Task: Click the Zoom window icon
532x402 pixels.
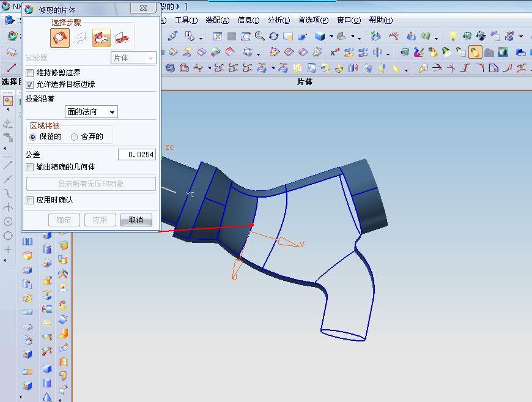Action: 246,36
